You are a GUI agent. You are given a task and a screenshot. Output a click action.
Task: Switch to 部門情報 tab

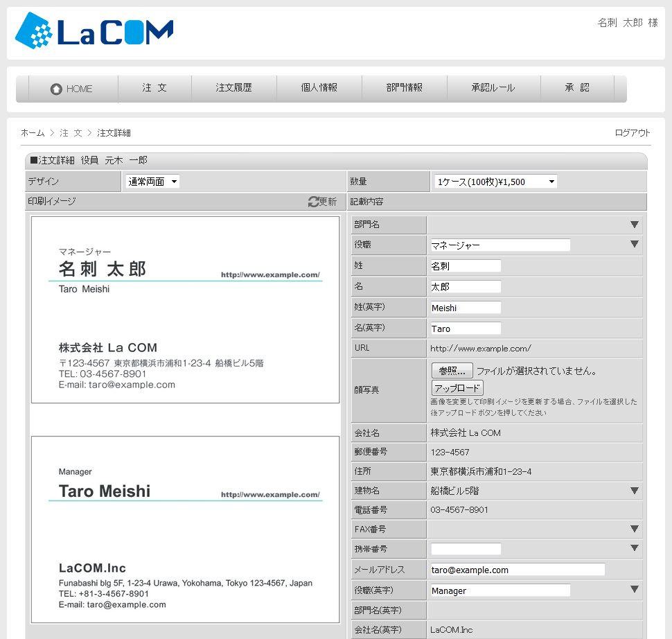(405, 88)
